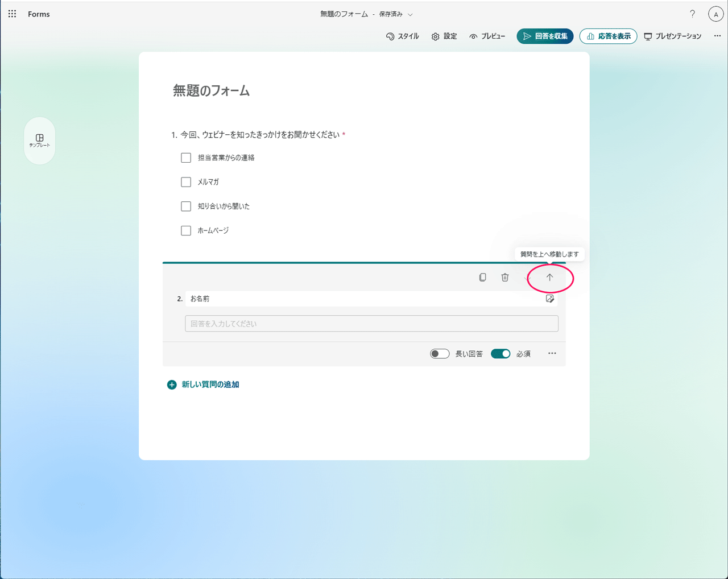728x579 pixels.
Task: Add a question via 新しい質問の追加
Action: pos(203,384)
